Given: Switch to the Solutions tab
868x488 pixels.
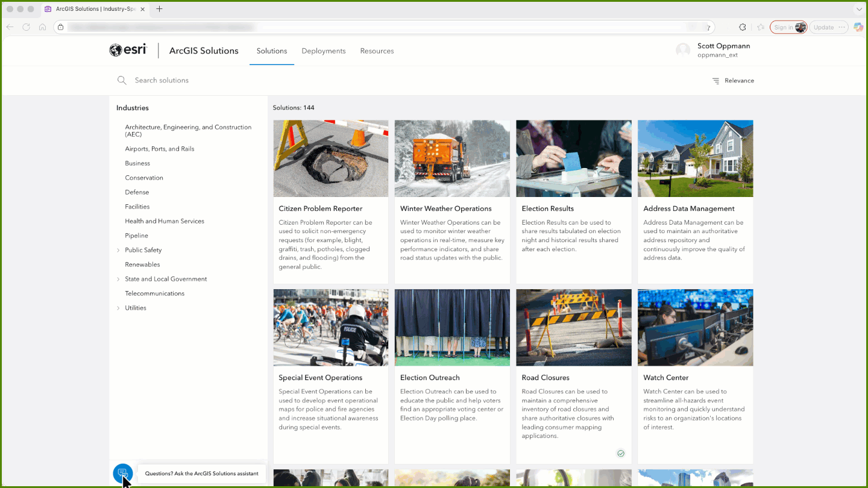Looking at the screenshot, I should click(x=272, y=51).
